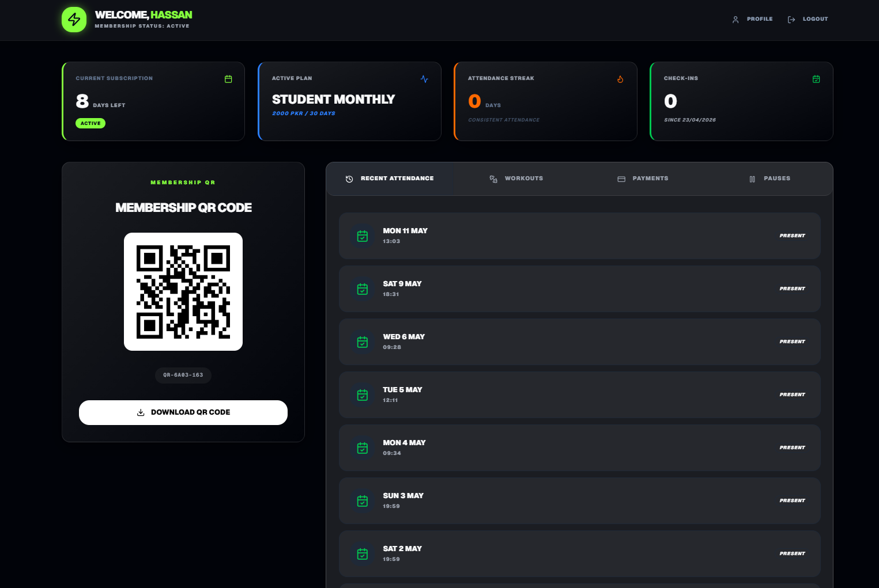
Task: Click the green lightning bolt logo
Action: click(74, 20)
